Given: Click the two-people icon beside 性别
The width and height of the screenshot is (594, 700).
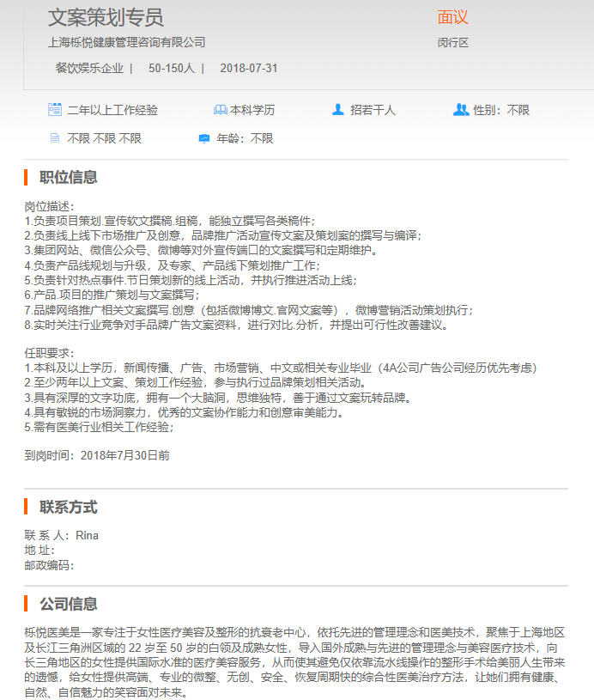Looking at the screenshot, I should pos(461,110).
